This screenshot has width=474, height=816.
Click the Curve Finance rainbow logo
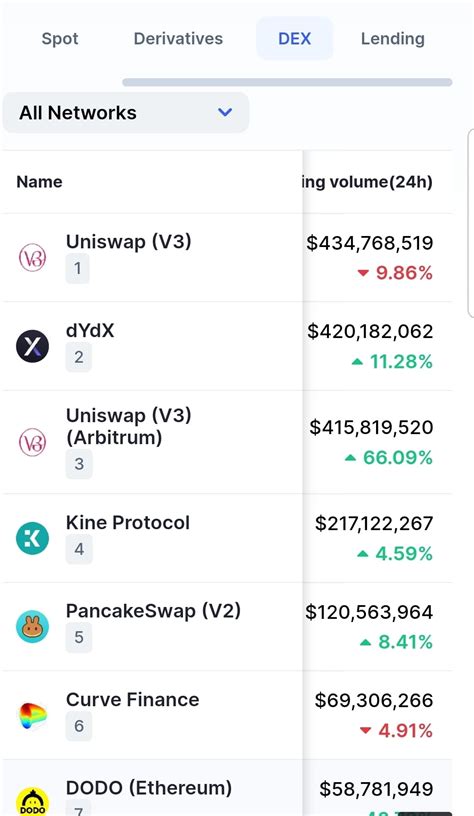tap(32, 716)
